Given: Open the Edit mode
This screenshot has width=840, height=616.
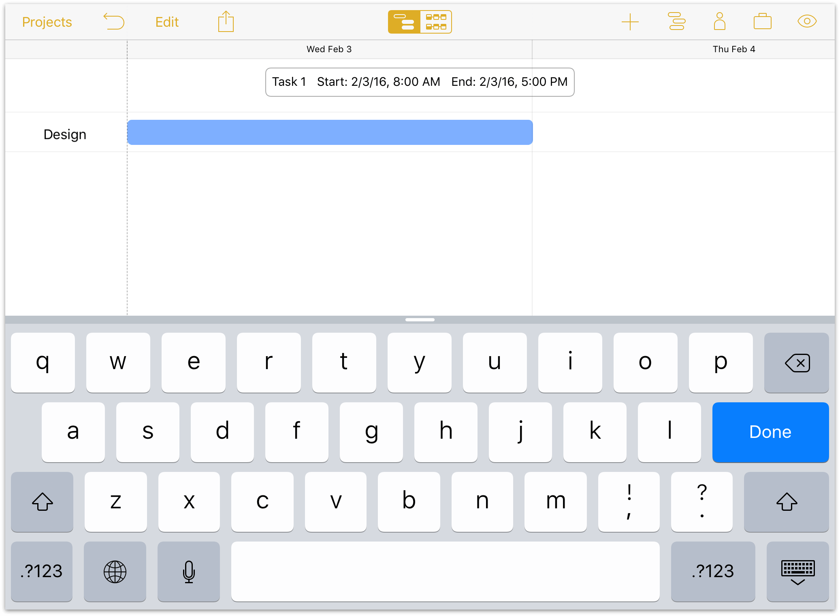Looking at the screenshot, I should (167, 22).
